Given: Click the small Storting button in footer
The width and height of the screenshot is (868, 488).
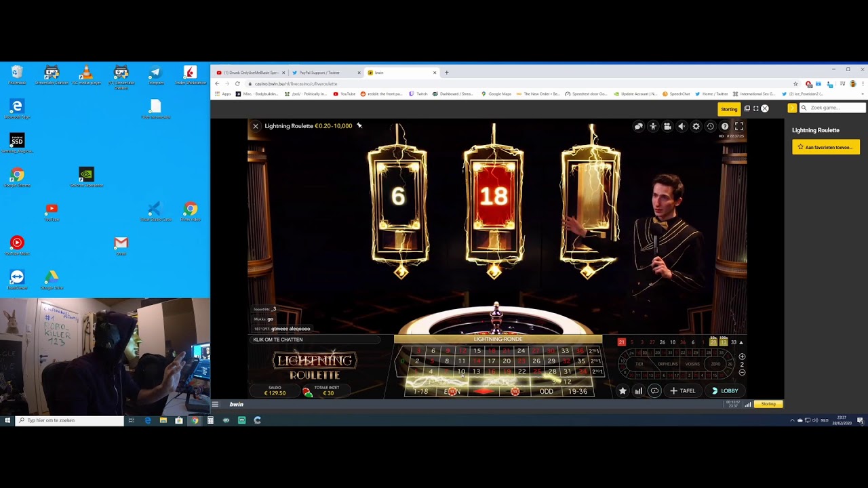Looking at the screenshot, I should (x=768, y=404).
